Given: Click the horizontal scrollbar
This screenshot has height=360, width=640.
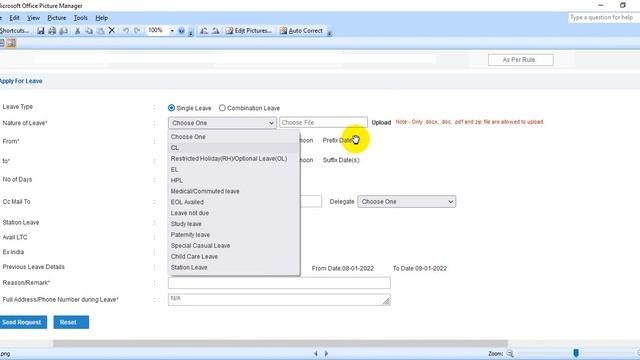Looking at the screenshot, I should coord(280,343).
